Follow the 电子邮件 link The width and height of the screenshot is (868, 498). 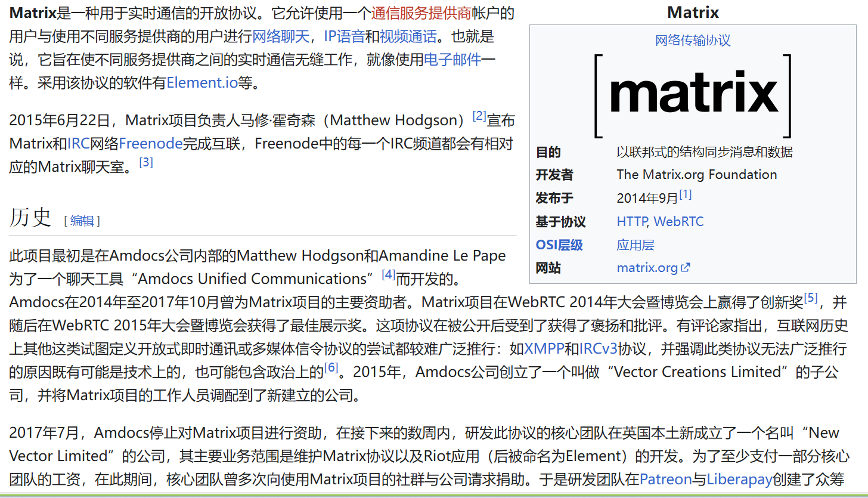point(452,60)
